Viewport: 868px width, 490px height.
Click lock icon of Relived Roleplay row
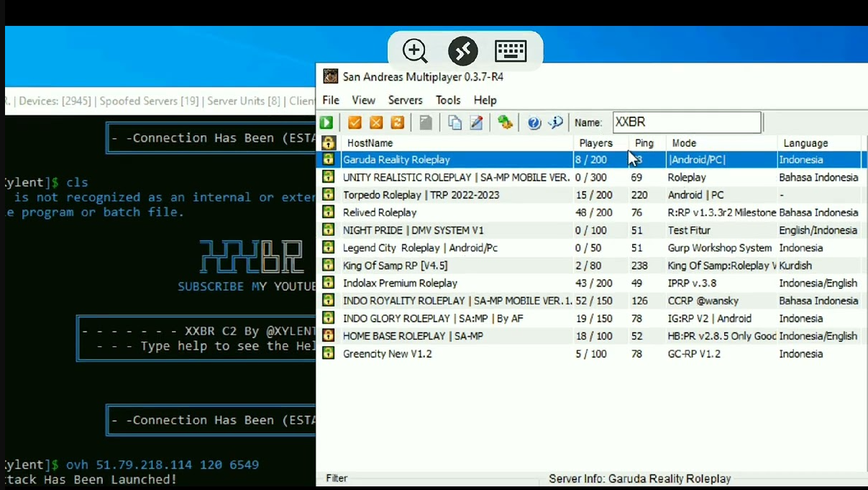pyautogui.click(x=329, y=212)
